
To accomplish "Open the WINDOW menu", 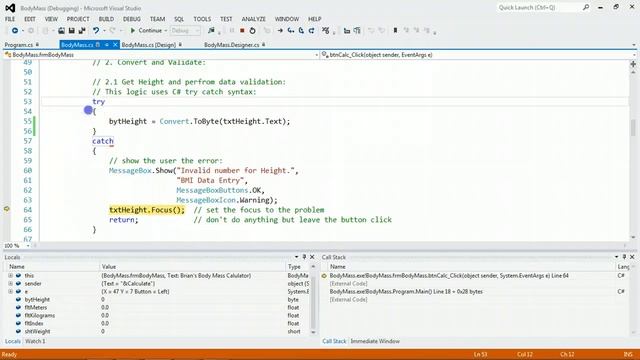I will pos(287,19).
